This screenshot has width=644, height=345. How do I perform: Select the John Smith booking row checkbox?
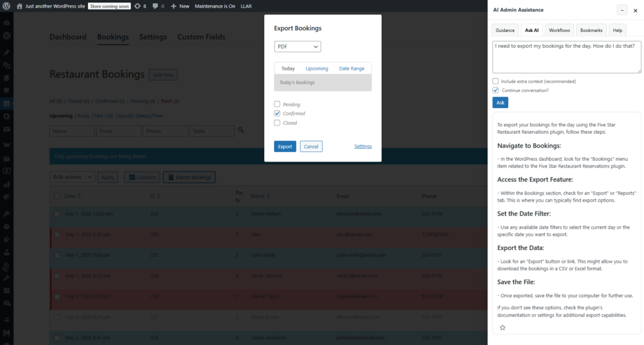coord(57,255)
